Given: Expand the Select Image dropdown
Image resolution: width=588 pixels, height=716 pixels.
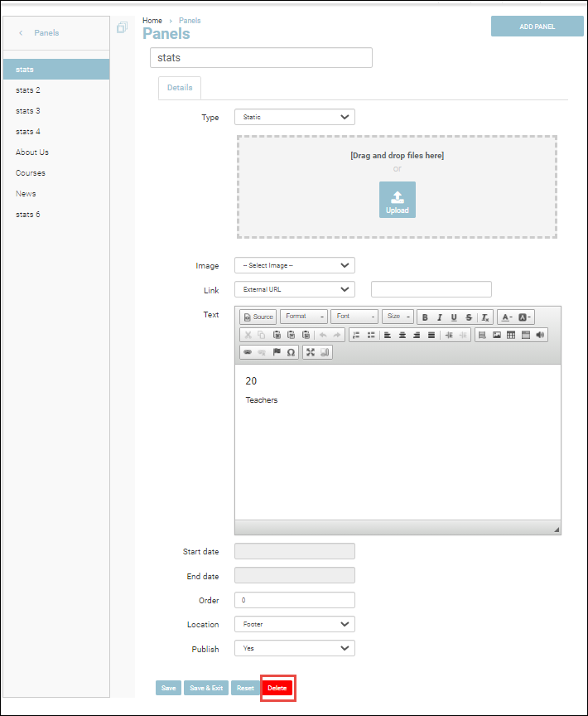Looking at the screenshot, I should click(294, 265).
